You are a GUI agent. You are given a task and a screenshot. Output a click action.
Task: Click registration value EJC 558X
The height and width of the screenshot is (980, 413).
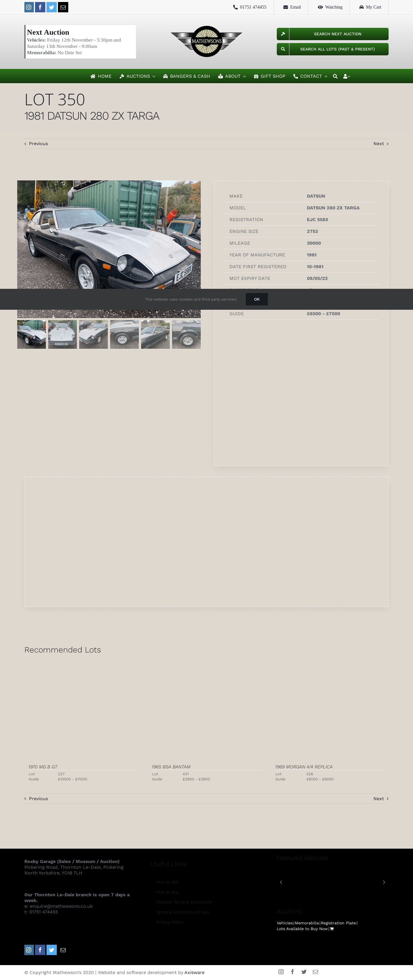317,219
